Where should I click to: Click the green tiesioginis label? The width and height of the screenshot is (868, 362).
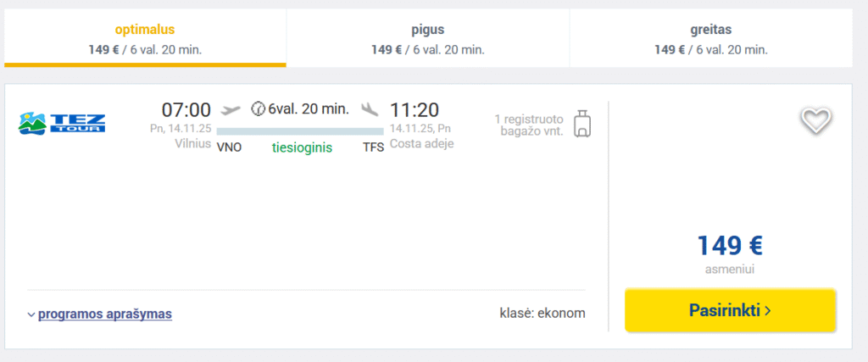(302, 148)
